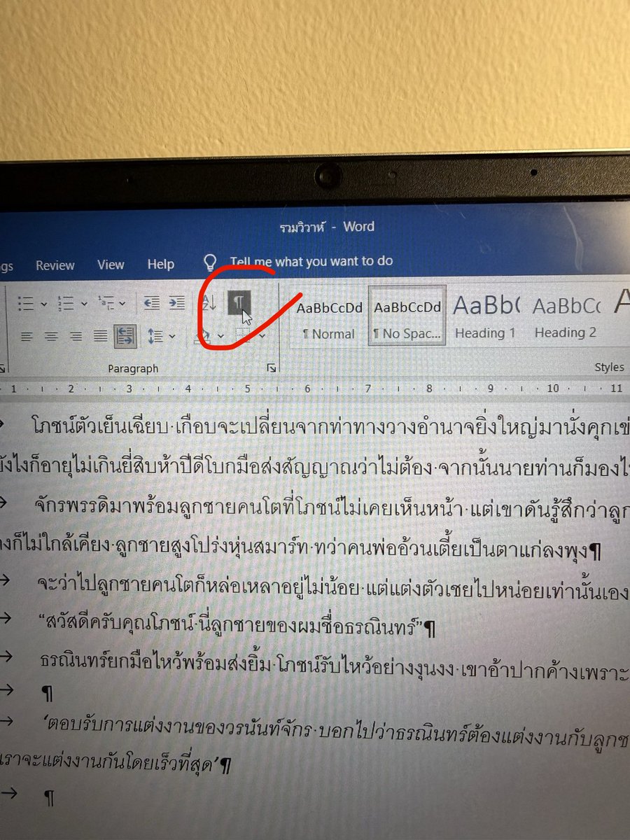Apply Center text alignment

pyautogui.click(x=50, y=337)
